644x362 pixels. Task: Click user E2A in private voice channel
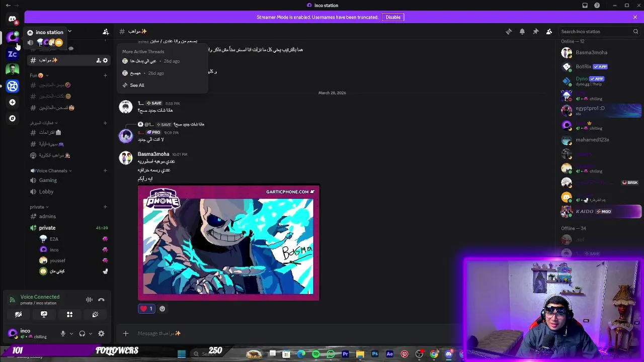pos(74,239)
